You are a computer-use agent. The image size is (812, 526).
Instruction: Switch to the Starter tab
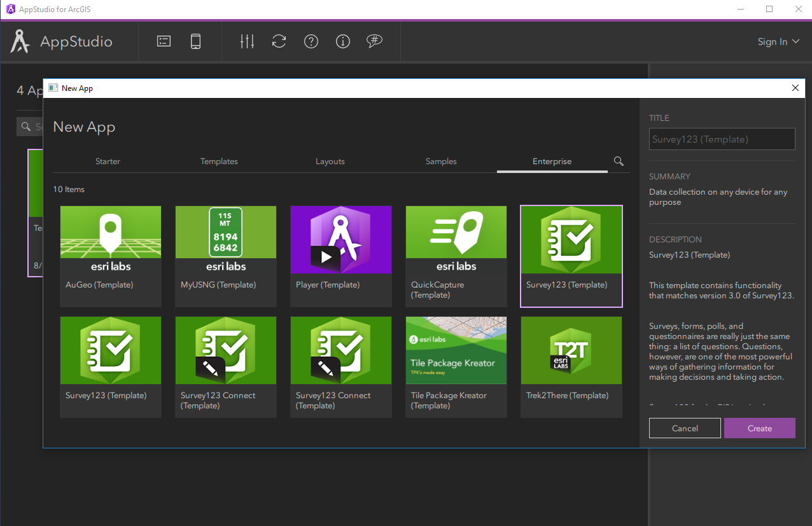[108, 162]
